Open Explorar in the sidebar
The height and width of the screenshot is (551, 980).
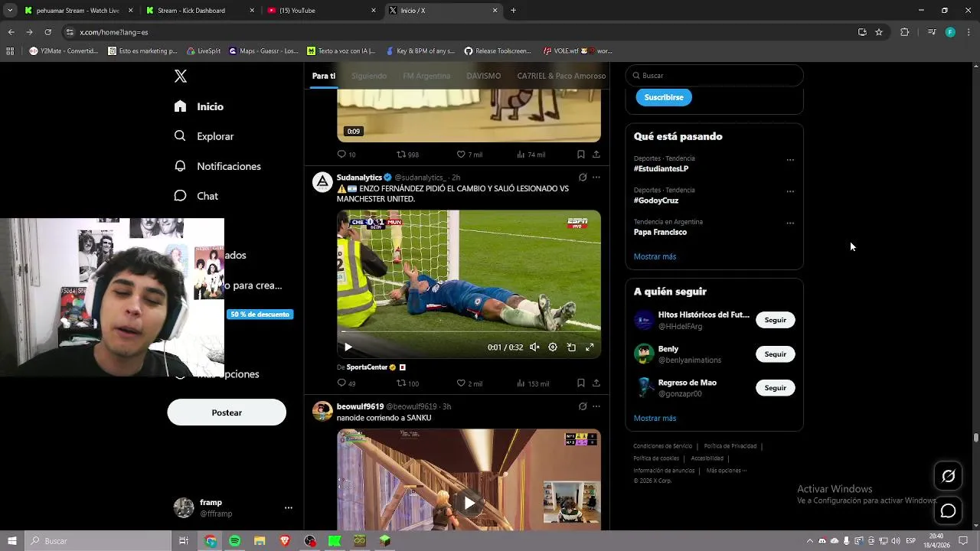[x=204, y=136]
